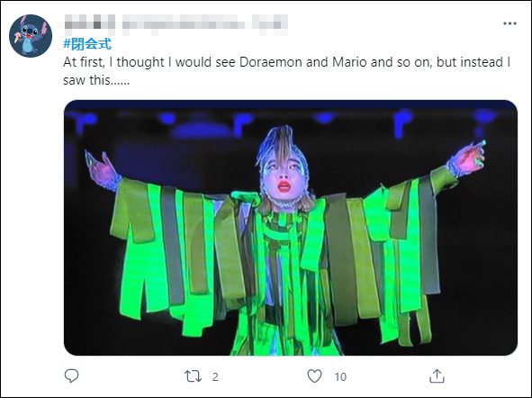The width and height of the screenshot is (532, 398).
Task: Click the performer's raised hand with teal nails
Action: point(470,157)
